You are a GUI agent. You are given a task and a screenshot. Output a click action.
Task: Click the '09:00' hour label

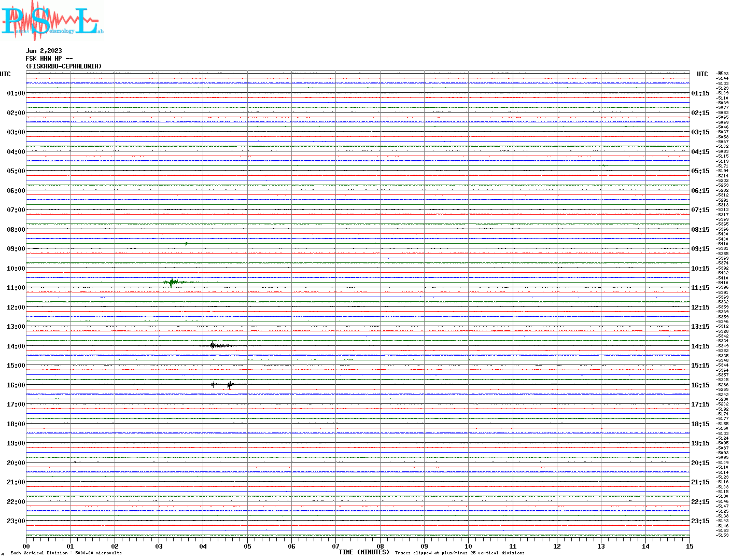[x=16, y=249]
